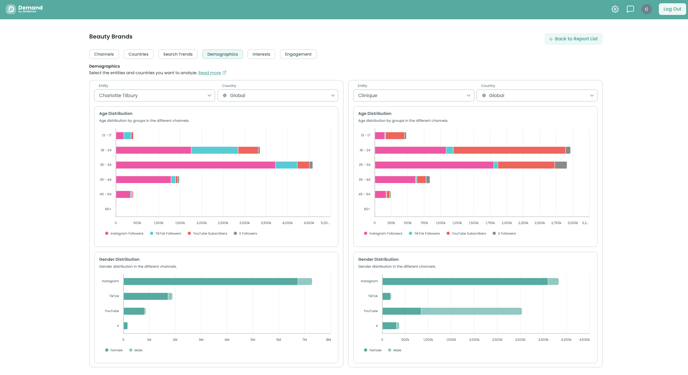The height and width of the screenshot is (375, 688).
Task: Switch to the Engagement tab
Action: (298, 54)
